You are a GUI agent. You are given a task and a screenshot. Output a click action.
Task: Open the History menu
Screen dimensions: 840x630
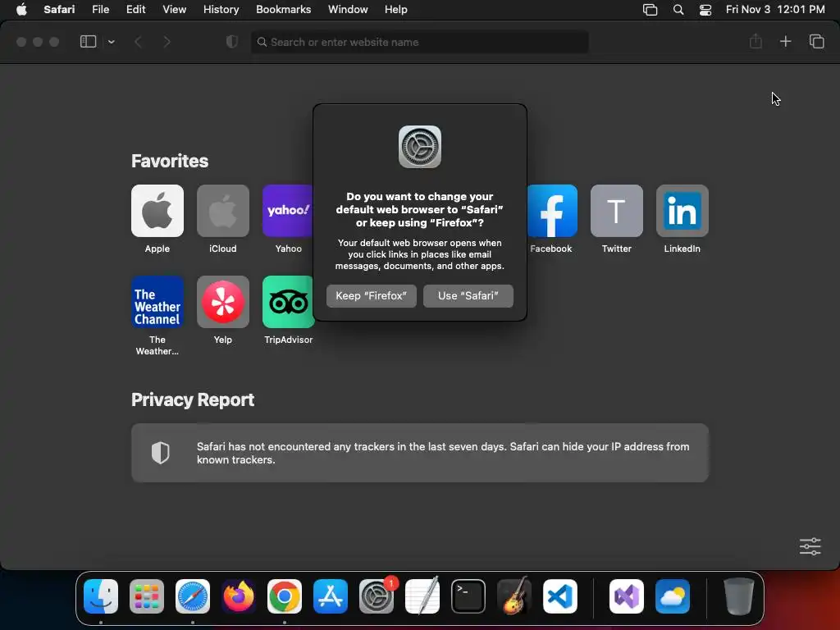[221, 10]
